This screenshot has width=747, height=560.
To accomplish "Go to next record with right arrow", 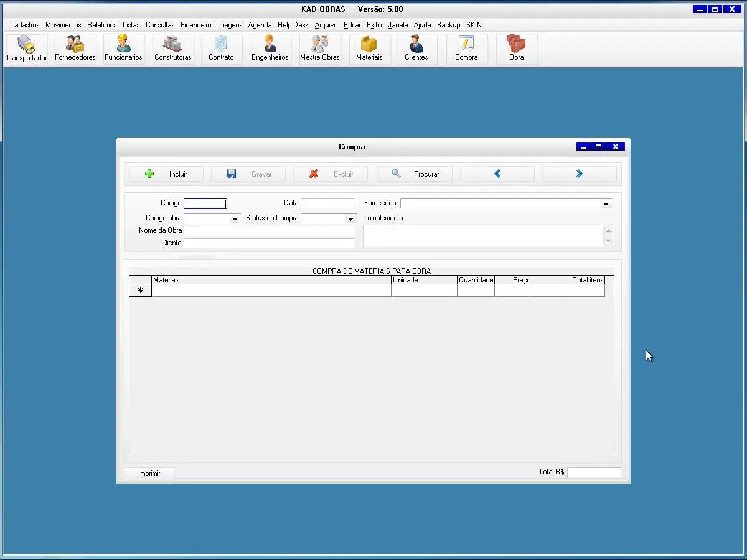I will (x=579, y=174).
